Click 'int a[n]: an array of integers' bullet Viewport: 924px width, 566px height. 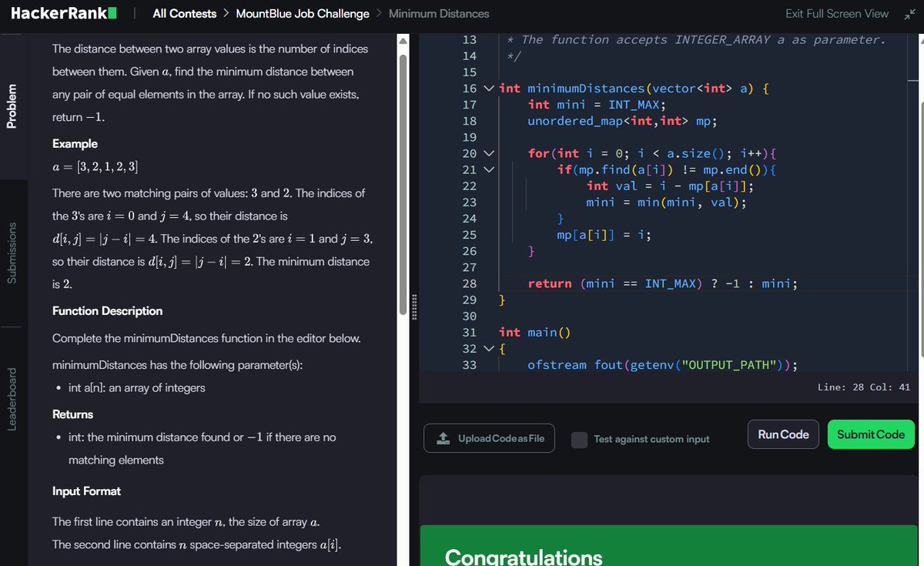pyautogui.click(x=136, y=388)
